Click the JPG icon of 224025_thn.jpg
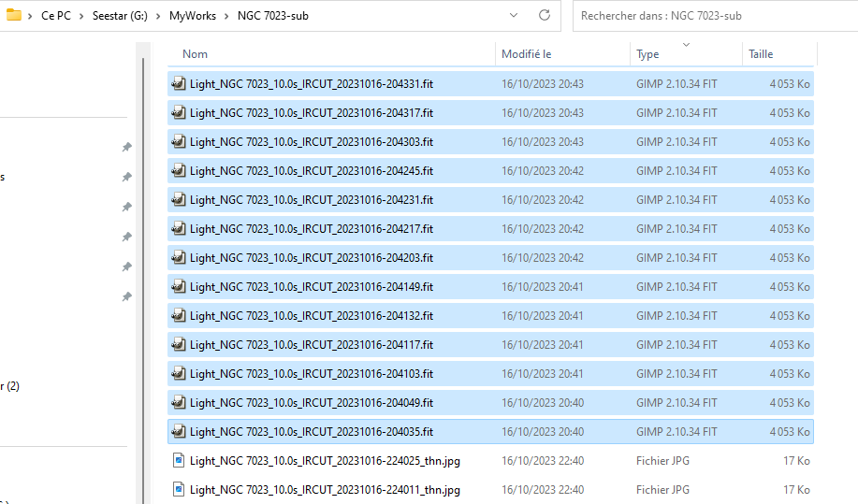Viewport: 858px width, 504px height. click(x=179, y=461)
